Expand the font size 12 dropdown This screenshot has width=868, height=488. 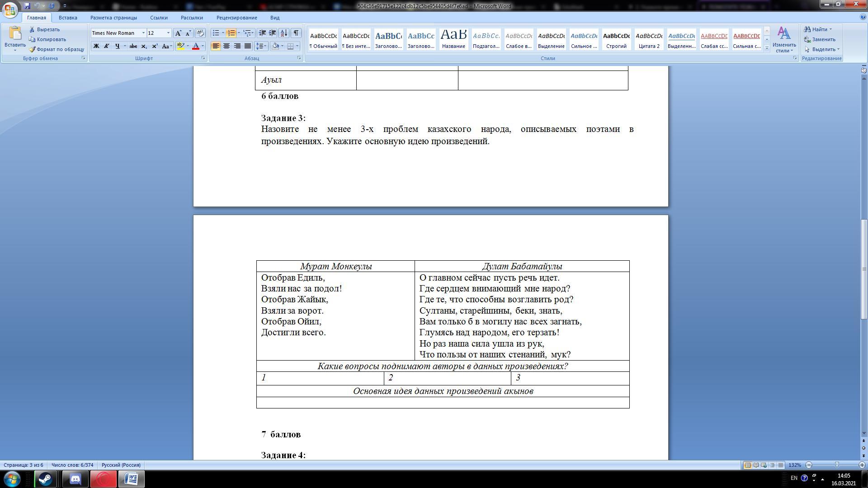click(x=168, y=33)
